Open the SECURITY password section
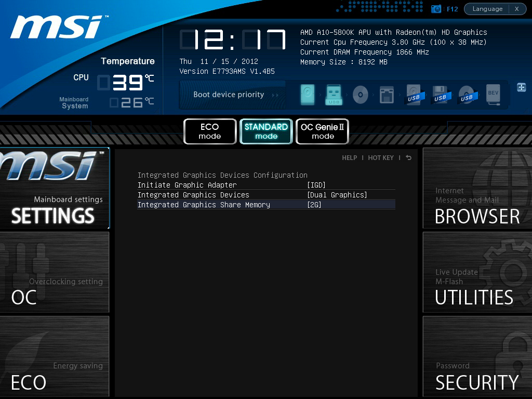 click(x=477, y=356)
